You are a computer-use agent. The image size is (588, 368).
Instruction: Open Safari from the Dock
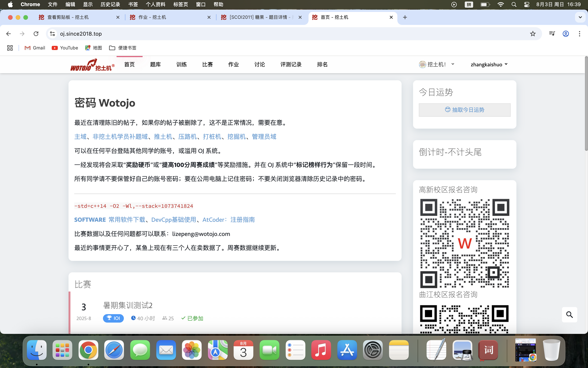[114, 350]
